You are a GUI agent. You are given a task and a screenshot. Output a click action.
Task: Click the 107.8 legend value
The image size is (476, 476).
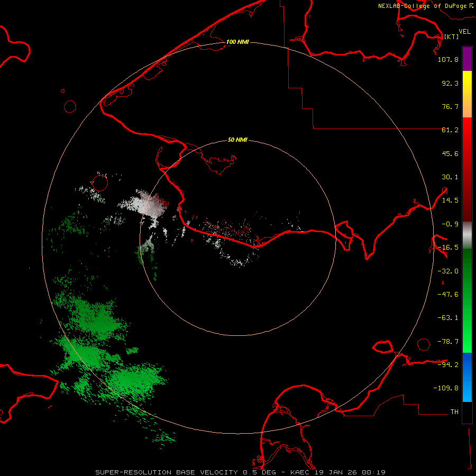tap(448, 59)
